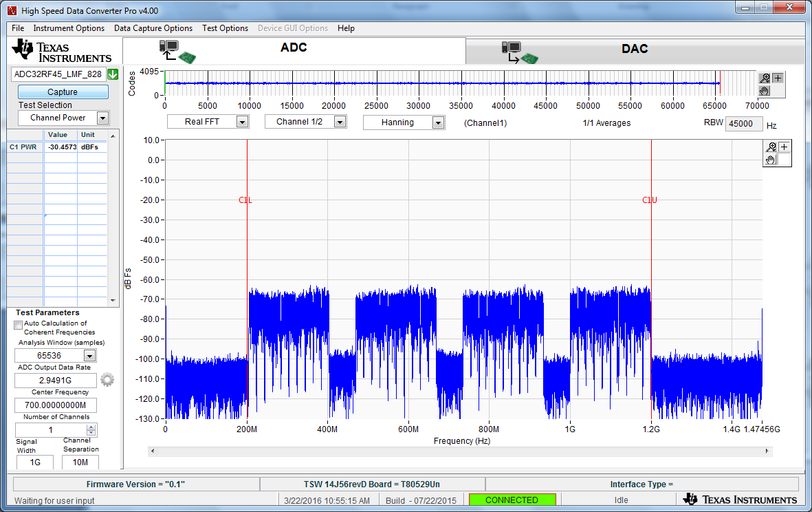The width and height of the screenshot is (812, 512).
Task: Click the Idle status text
Action: pos(621,500)
